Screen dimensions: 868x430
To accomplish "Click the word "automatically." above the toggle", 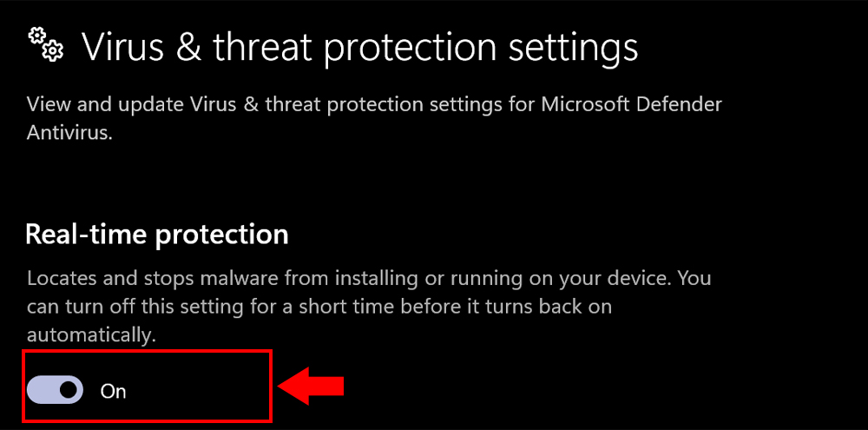I will coord(91,334).
